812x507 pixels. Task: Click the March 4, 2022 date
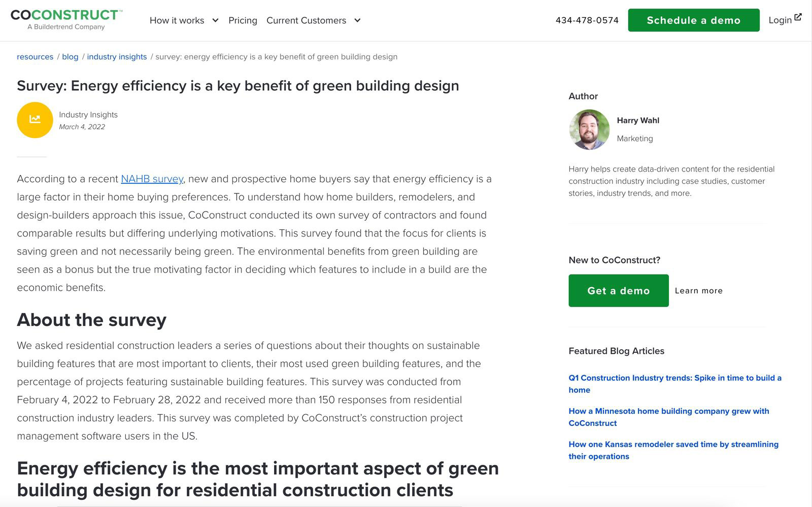pyautogui.click(x=82, y=127)
